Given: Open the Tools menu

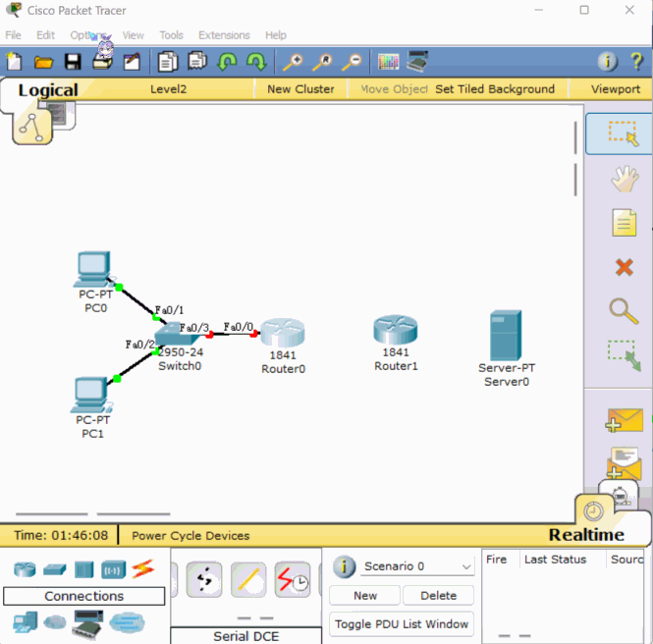Looking at the screenshot, I should pos(171,35).
